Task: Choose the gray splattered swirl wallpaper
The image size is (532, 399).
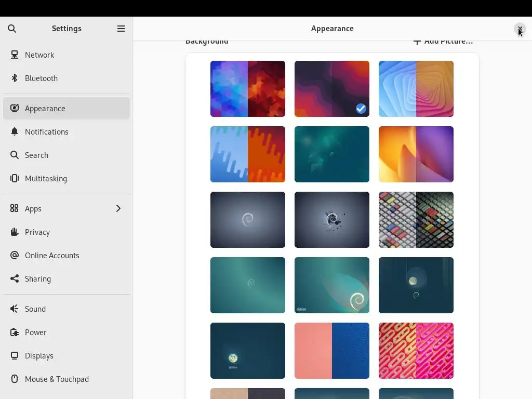Action: pyautogui.click(x=332, y=220)
